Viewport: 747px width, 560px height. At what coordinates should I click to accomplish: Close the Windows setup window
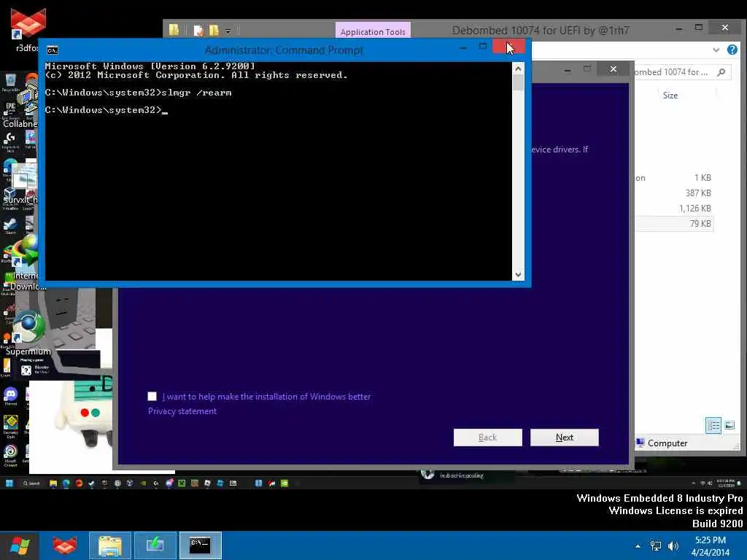point(614,69)
